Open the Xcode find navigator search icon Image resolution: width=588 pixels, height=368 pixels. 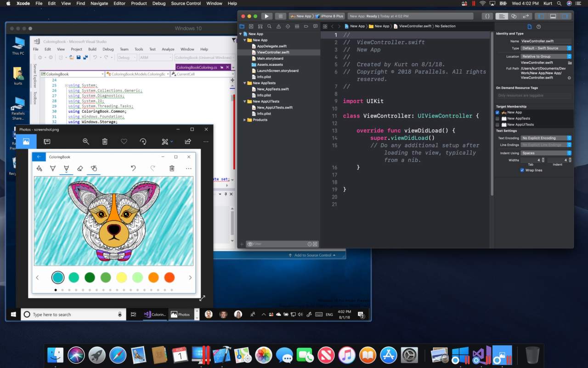pos(269,26)
